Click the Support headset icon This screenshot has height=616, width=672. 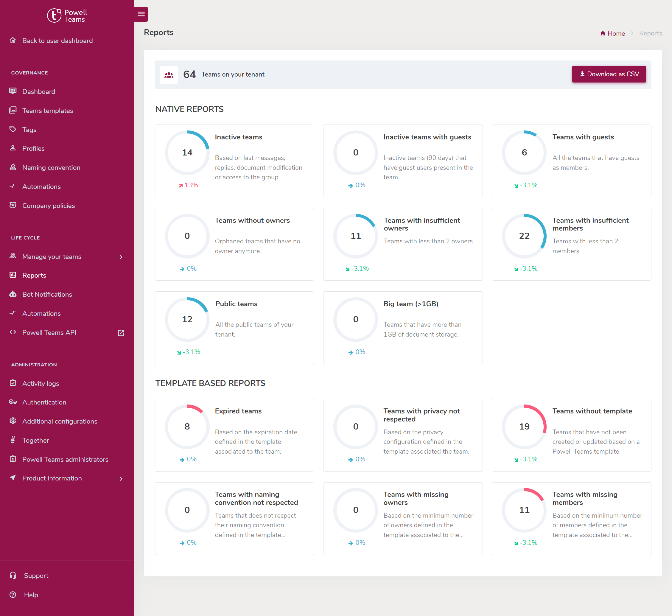[x=13, y=575]
